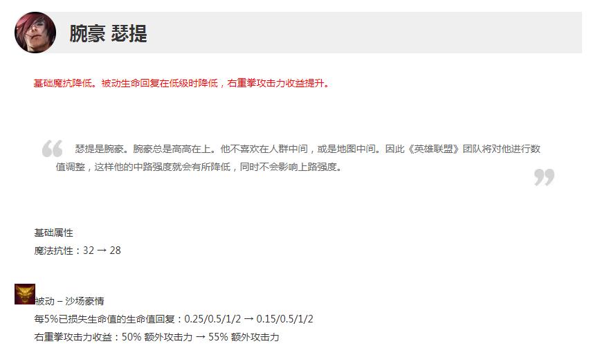Click the 沙场豪情 passive ability icon
This screenshot has height=364, width=589.
(x=25, y=294)
